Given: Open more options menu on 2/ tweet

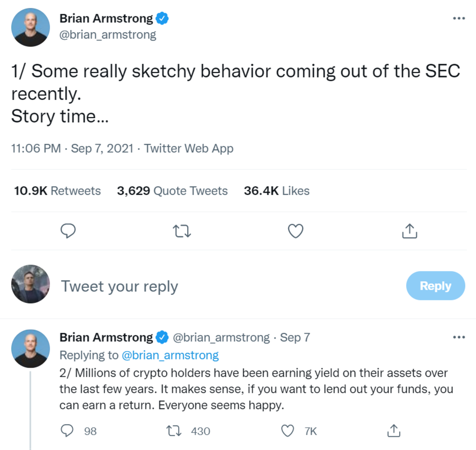Looking at the screenshot, I should click(x=459, y=337).
